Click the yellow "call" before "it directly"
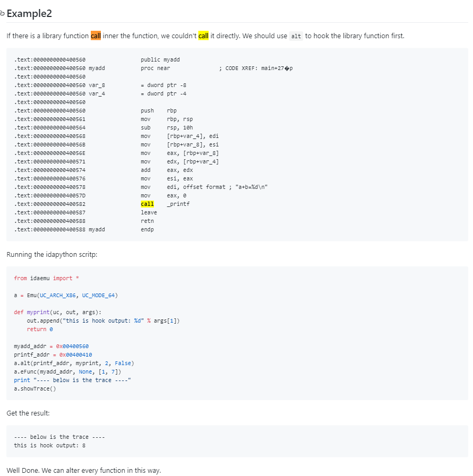The height and width of the screenshot is (476, 473). point(203,36)
